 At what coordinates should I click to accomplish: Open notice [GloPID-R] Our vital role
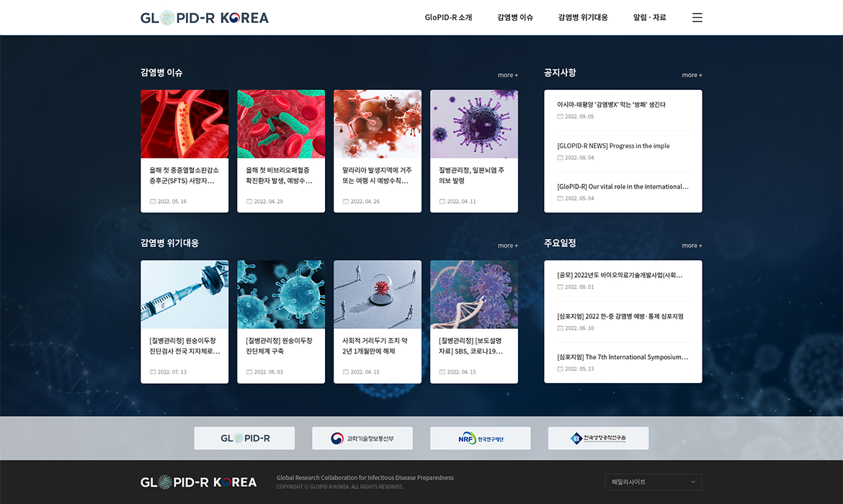(623, 186)
